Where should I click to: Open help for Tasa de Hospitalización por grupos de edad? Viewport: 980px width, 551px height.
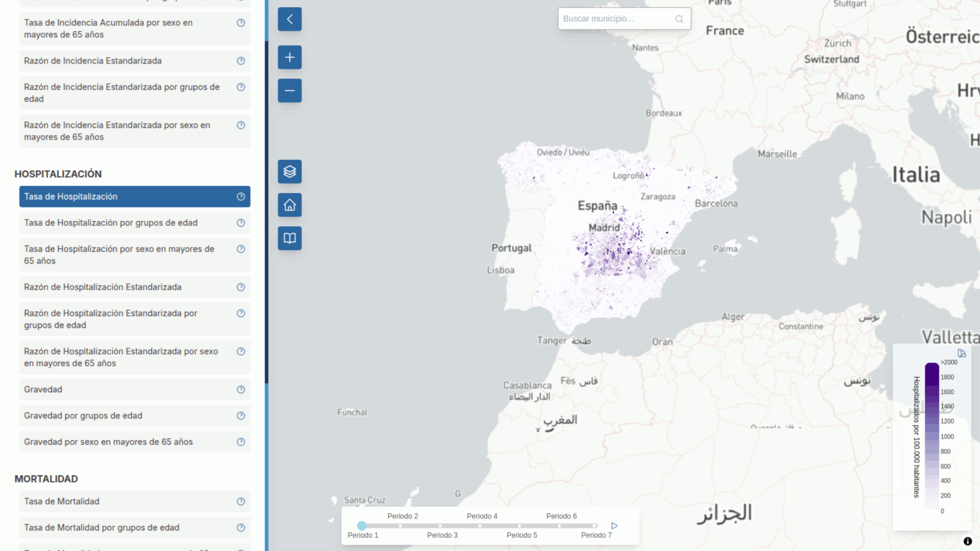pos(241,223)
